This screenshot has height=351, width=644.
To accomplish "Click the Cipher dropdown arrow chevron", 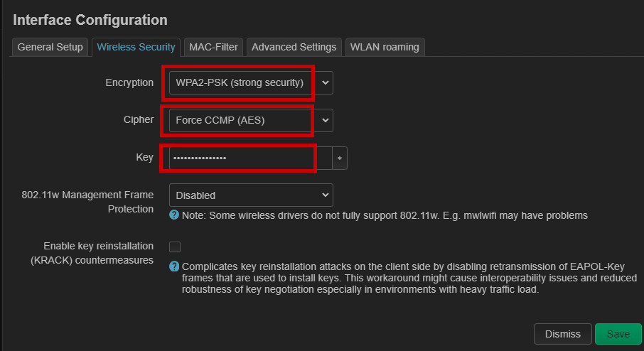I will click(x=326, y=120).
